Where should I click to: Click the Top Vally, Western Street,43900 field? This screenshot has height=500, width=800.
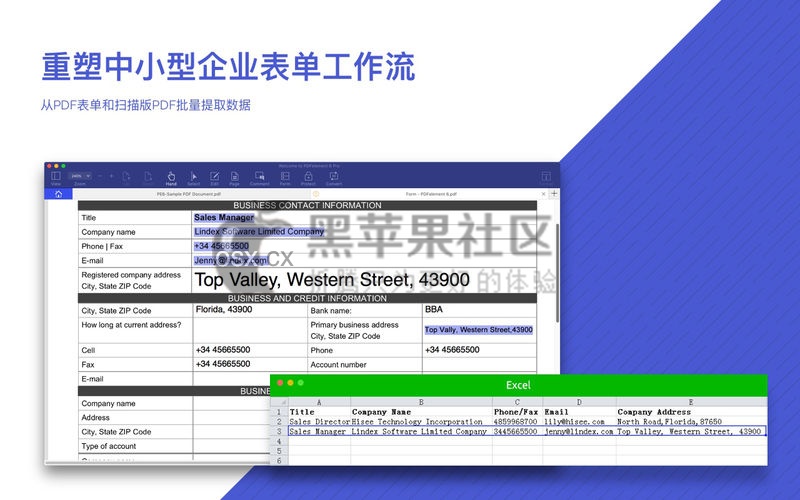479,330
